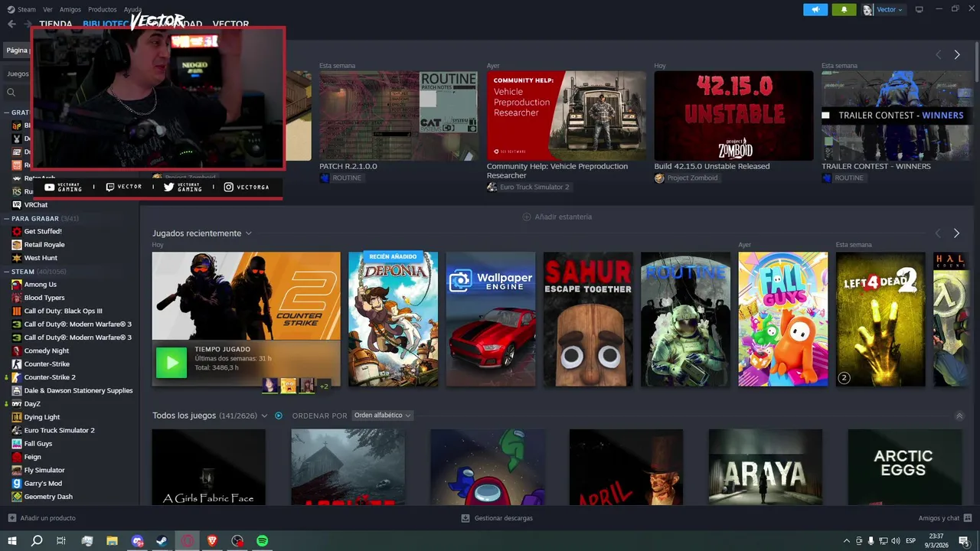Viewport: 980px width, 551px height.
Task: Click the Añadir estantería button
Action: 557,217
